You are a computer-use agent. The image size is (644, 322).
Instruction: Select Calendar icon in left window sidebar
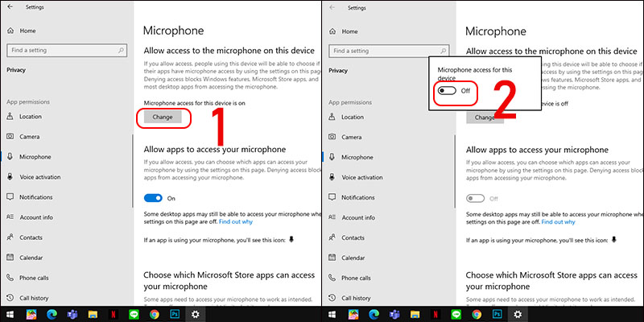[x=10, y=258]
